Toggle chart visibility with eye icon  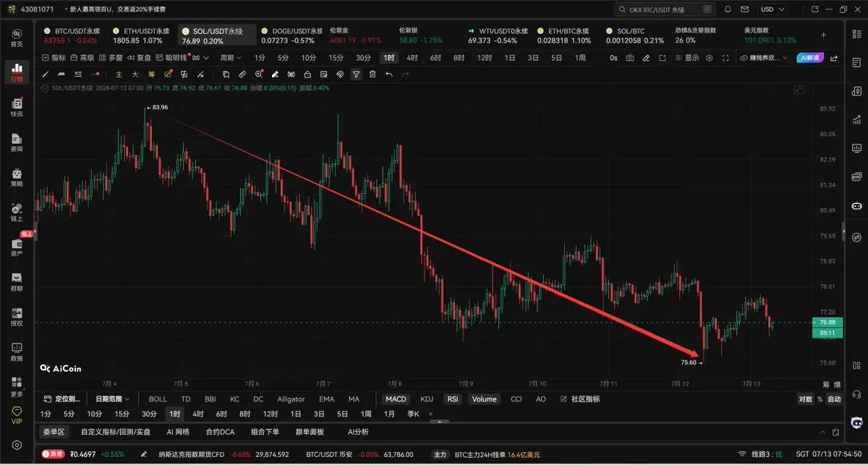709,58
